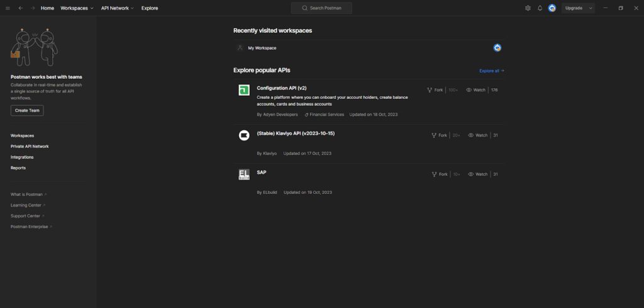
Task: Click the avatar beside My Workspace row
Action: (497, 48)
